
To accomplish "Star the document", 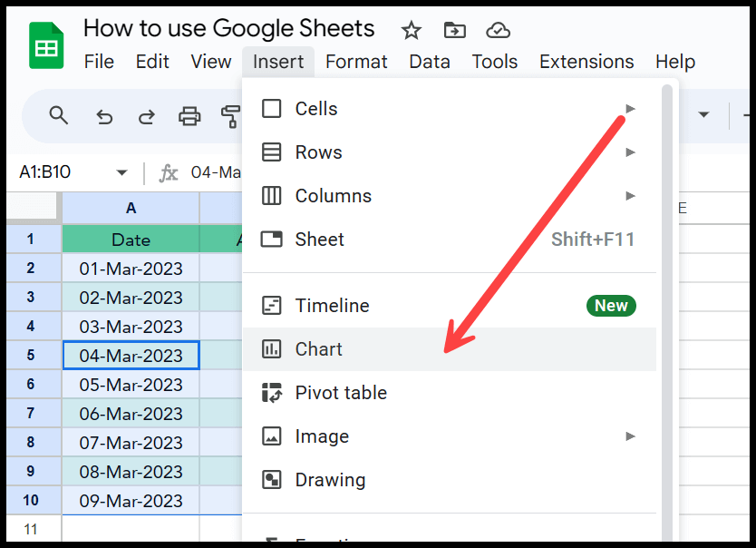I will pyautogui.click(x=412, y=30).
